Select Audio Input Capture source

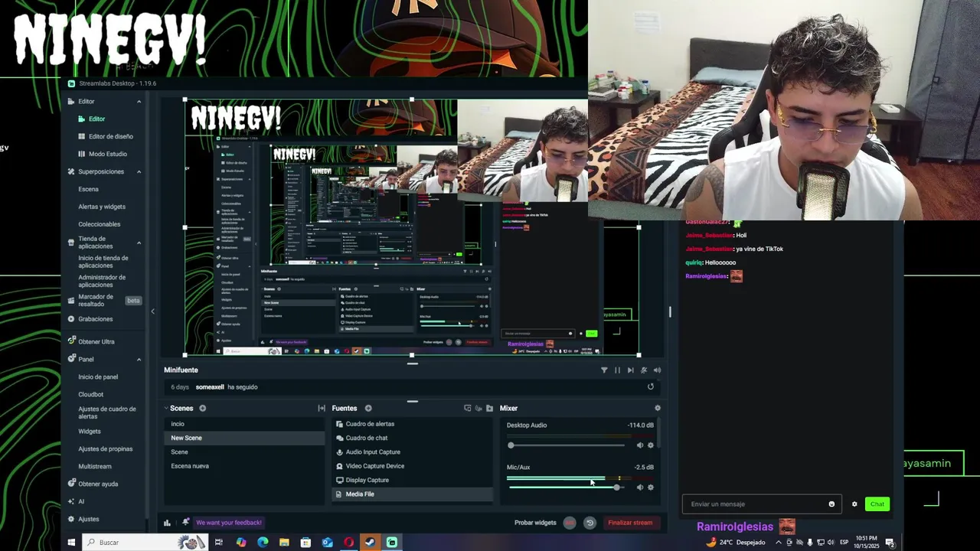point(412,452)
